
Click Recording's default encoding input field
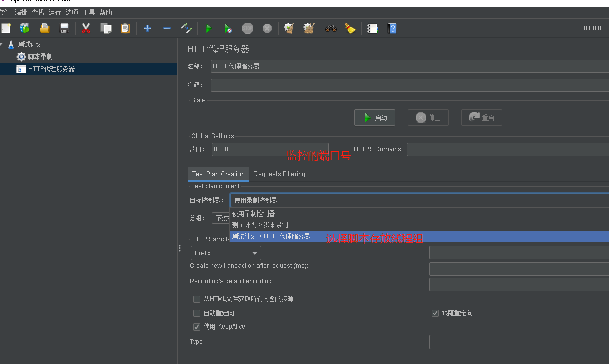pyautogui.click(x=519, y=284)
